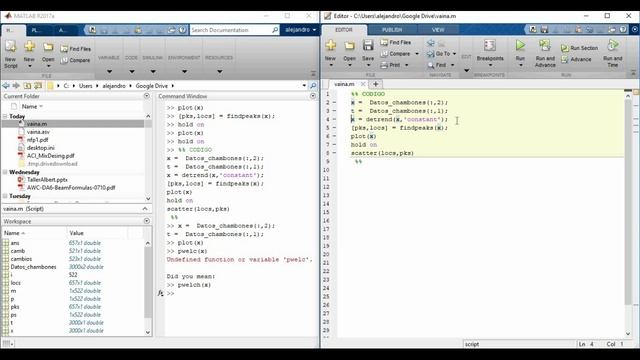
Task: Open Command Window actions menu
Action: [x=313, y=96]
